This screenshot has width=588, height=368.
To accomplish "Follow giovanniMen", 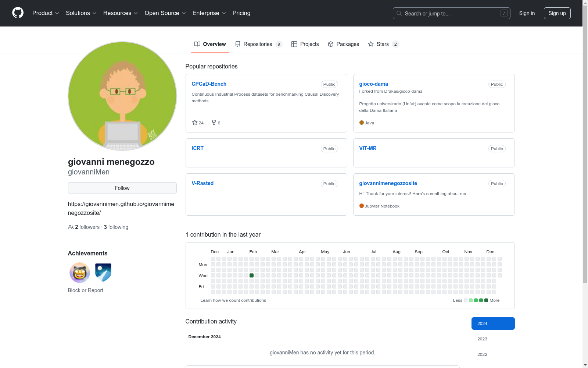I will pyautogui.click(x=122, y=188).
